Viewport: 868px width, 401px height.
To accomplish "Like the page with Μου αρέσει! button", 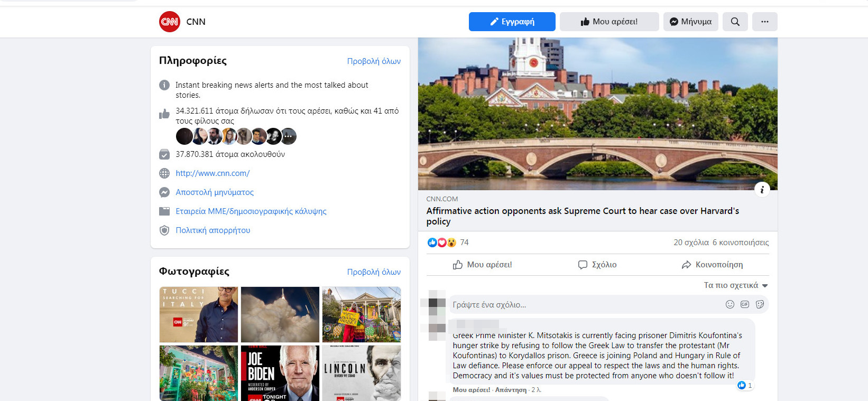I will point(609,22).
